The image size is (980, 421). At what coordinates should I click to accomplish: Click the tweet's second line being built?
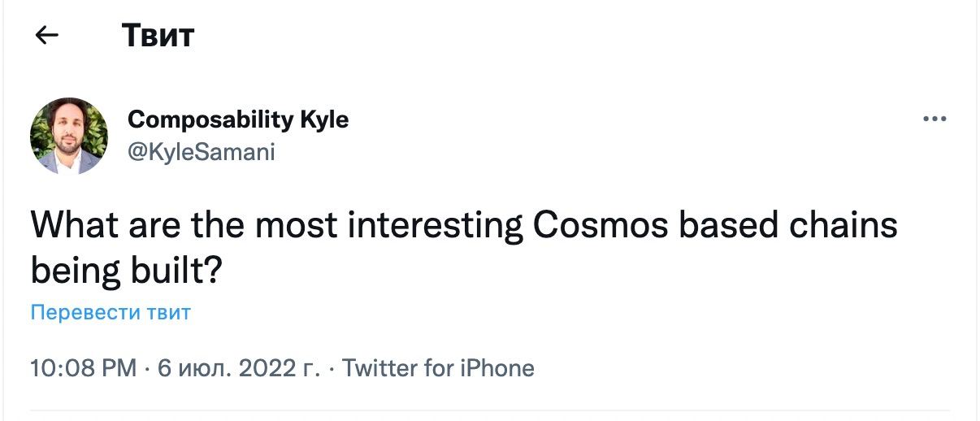(126, 271)
